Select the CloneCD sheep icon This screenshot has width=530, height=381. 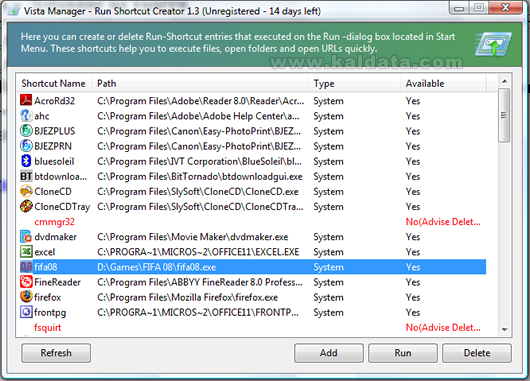pyautogui.click(x=26, y=191)
